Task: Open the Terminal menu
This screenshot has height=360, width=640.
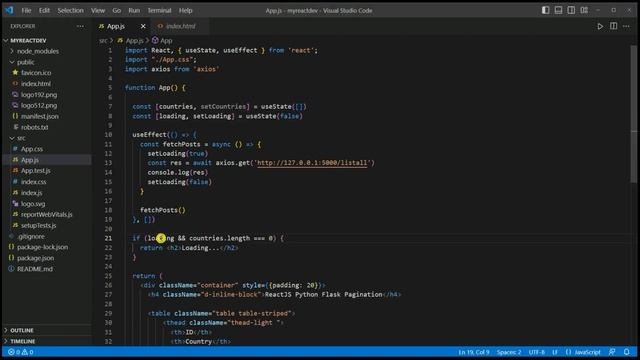Action: click(x=159, y=11)
